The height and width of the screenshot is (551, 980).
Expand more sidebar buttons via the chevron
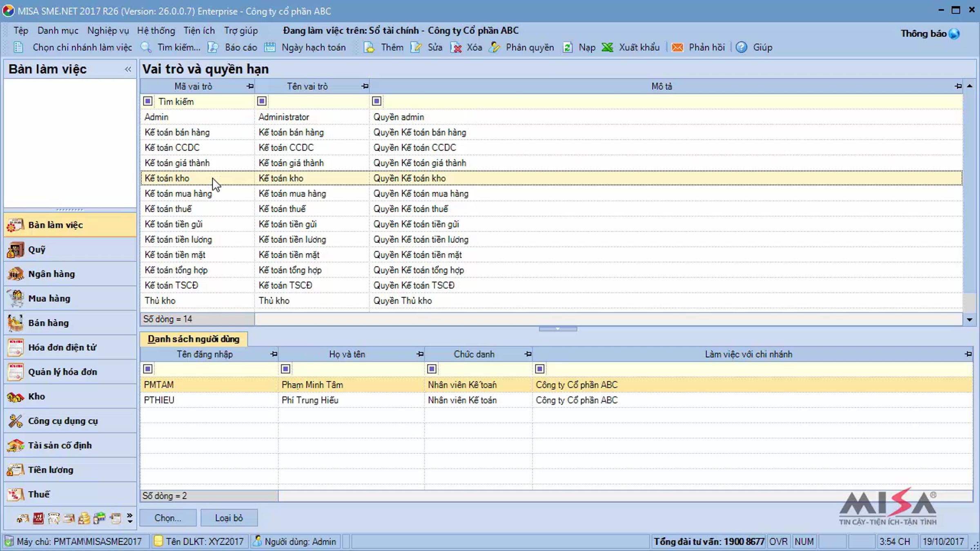130,518
